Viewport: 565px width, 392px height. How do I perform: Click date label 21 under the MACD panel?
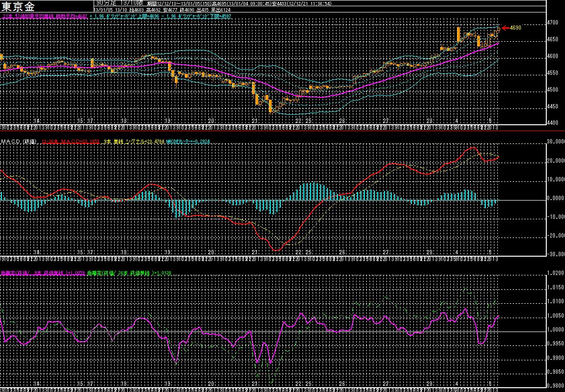255,252
